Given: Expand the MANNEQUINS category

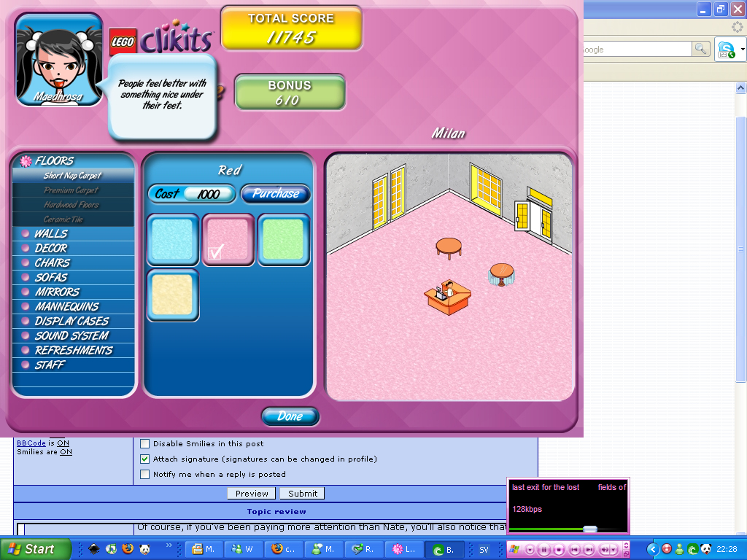Looking at the screenshot, I should pyautogui.click(x=74, y=307).
